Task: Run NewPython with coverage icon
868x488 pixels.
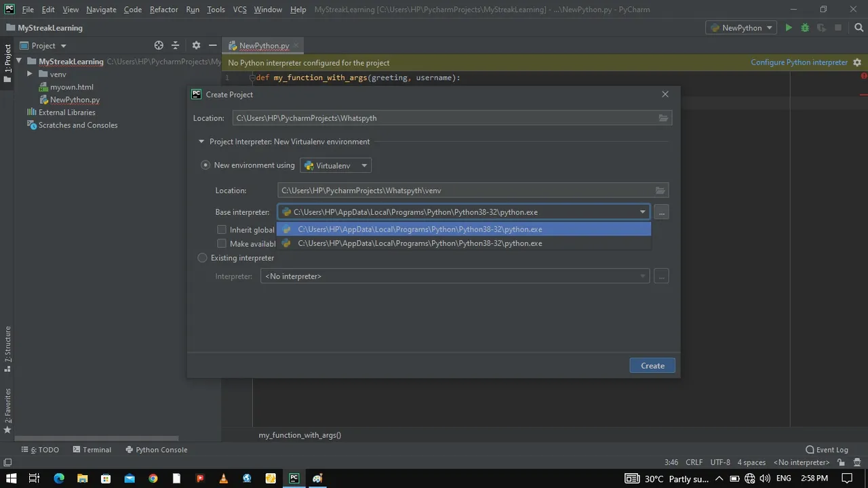Action: (x=821, y=28)
